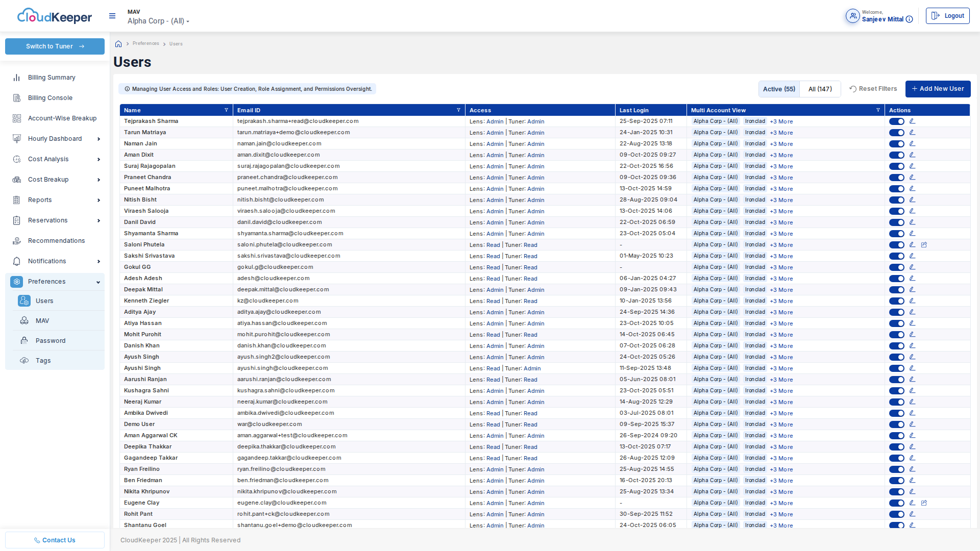Viewport: 980px width, 551px height.
Task: Click the home icon in breadcrumb
Action: click(x=118, y=44)
